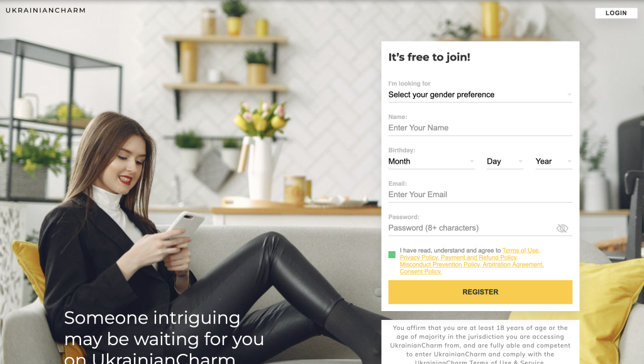The image size is (644, 364).
Task: Expand the Day birthday dropdown
Action: [505, 161]
